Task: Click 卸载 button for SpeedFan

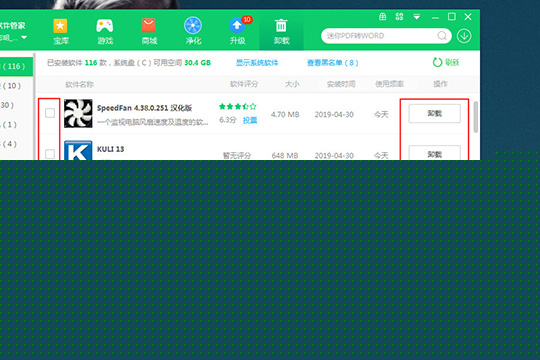Action: (434, 113)
